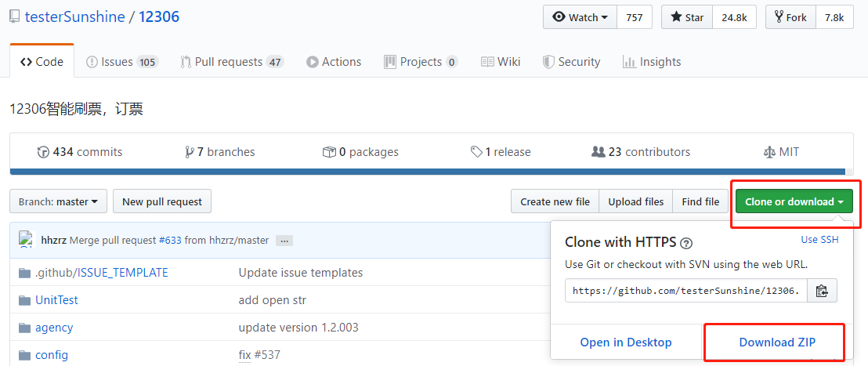Star this repository
868x366 pixels.
687,17
